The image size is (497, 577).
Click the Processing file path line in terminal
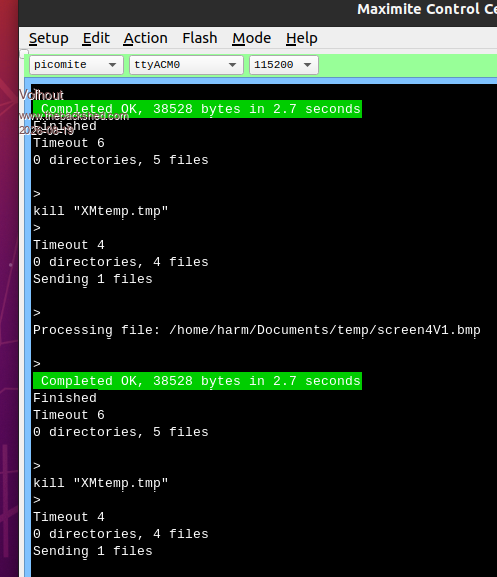coord(257,330)
